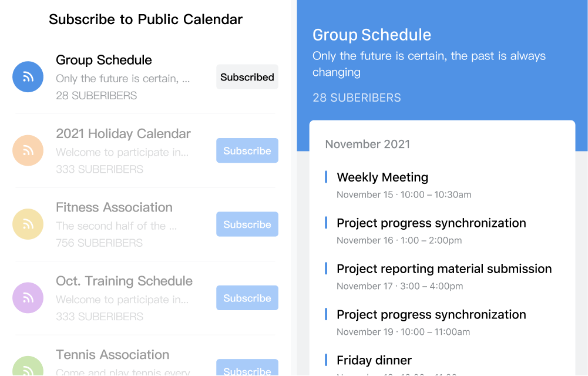Click the blue Group Schedule feed icon
Viewport: 588px width, 376px height.
(x=28, y=77)
